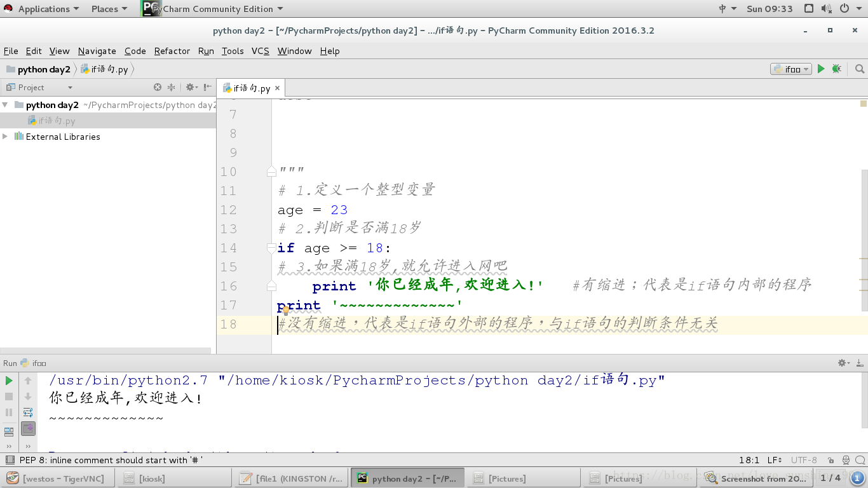Image resolution: width=868 pixels, height=488 pixels.
Task: Run the script with the toolbar Run button
Action: [x=821, y=69]
